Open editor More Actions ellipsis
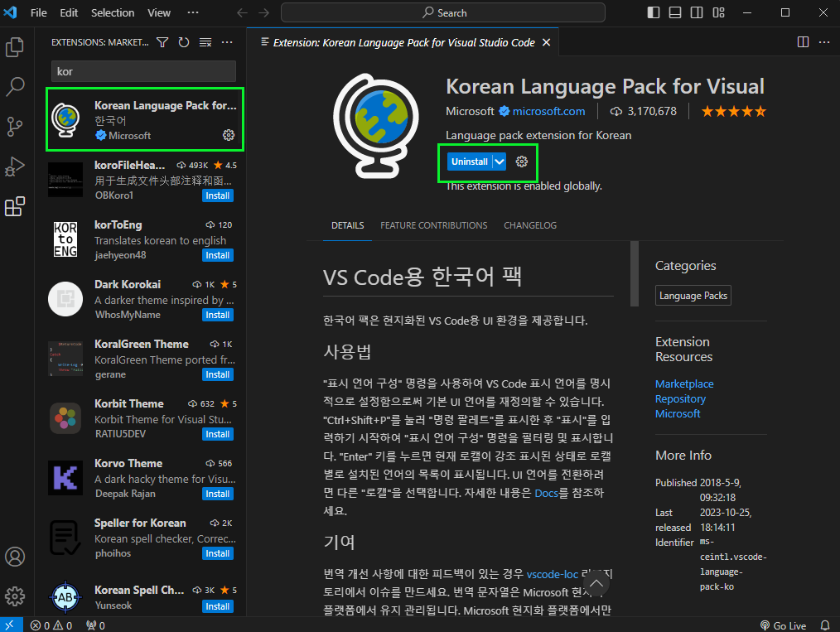The width and height of the screenshot is (840, 632). click(x=824, y=42)
